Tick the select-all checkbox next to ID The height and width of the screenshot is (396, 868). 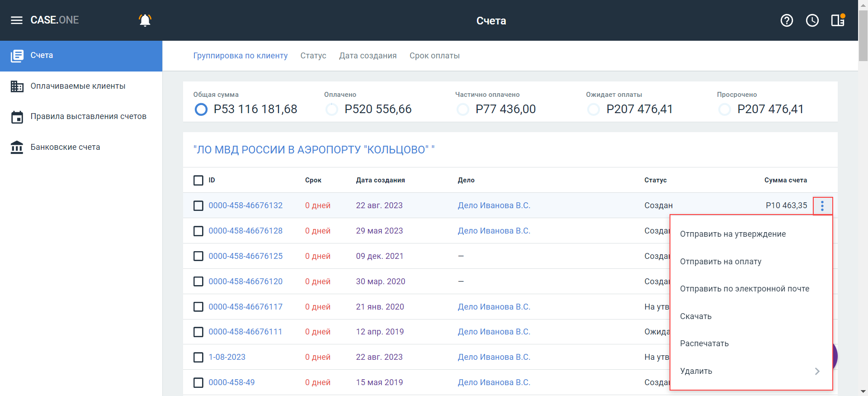pos(198,181)
